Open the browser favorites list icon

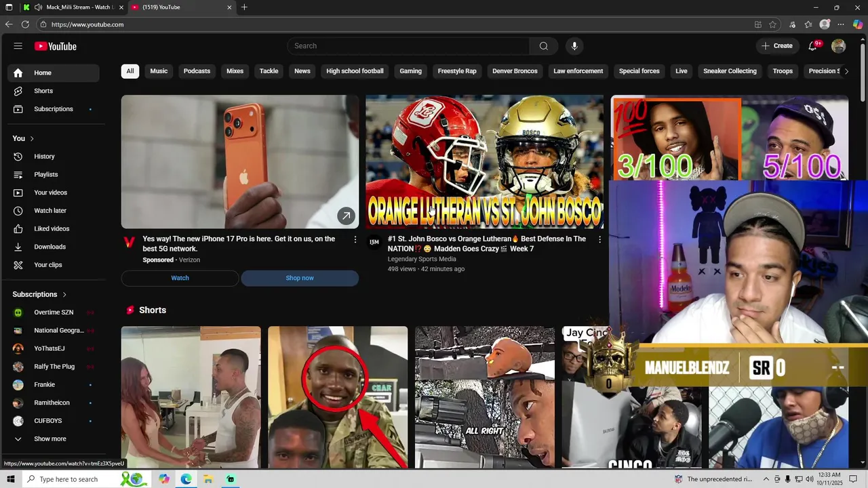(x=808, y=24)
